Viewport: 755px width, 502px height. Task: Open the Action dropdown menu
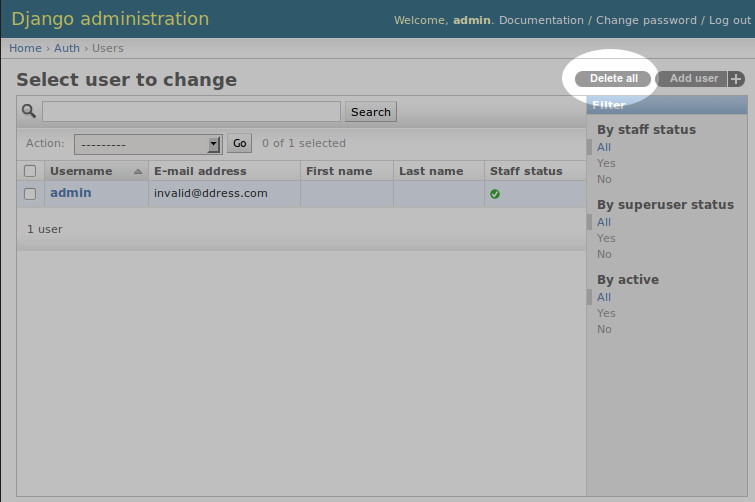click(148, 144)
